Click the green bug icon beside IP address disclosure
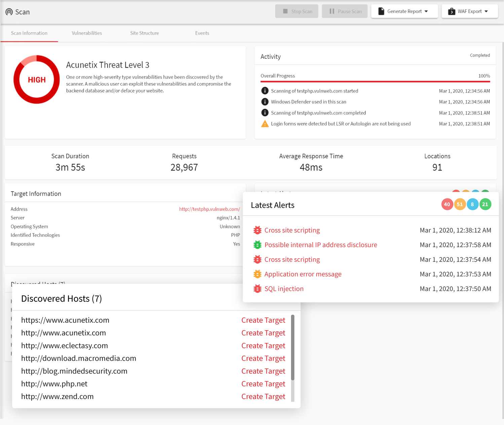 (x=257, y=245)
